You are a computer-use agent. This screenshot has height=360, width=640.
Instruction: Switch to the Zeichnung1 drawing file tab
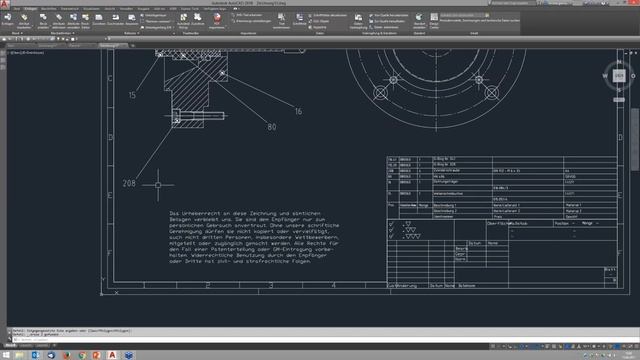tap(48, 45)
